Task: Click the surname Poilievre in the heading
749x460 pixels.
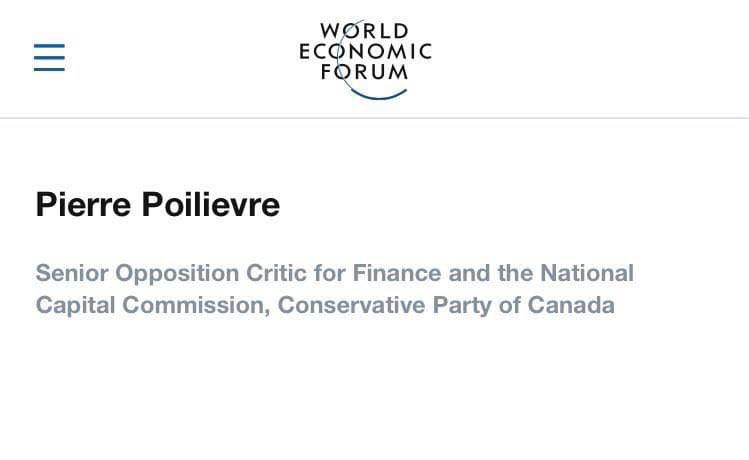Action: pos(211,204)
